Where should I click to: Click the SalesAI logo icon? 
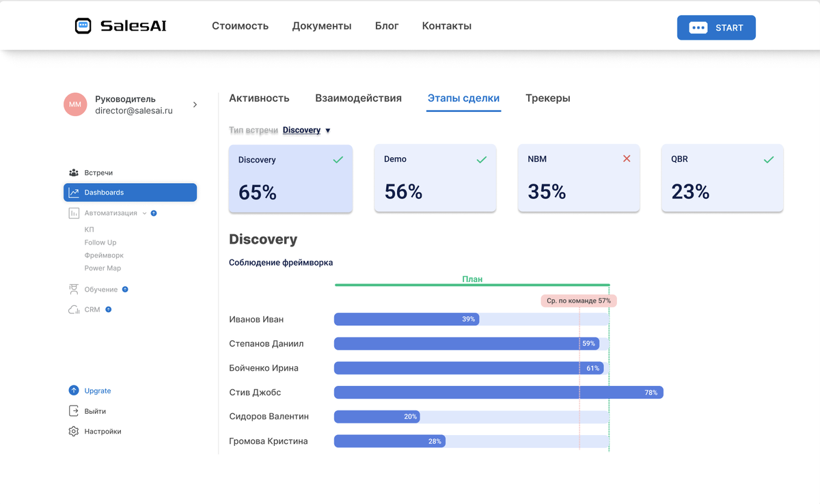tap(83, 26)
